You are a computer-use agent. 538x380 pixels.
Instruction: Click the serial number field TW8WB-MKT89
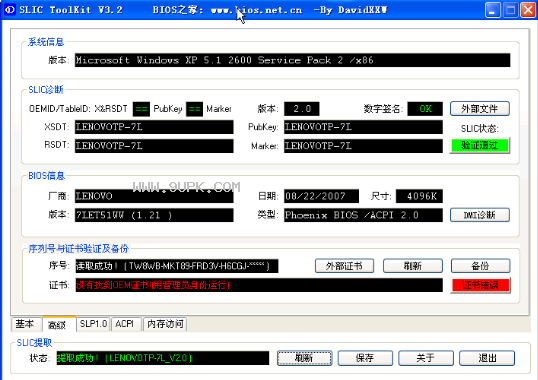(x=177, y=266)
